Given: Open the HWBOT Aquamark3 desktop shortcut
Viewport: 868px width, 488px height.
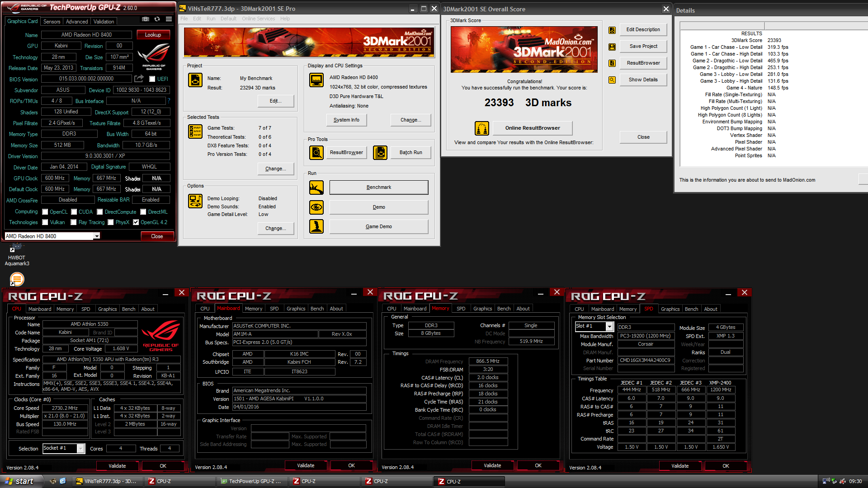Looking at the screenshot, I should tap(17, 255).
